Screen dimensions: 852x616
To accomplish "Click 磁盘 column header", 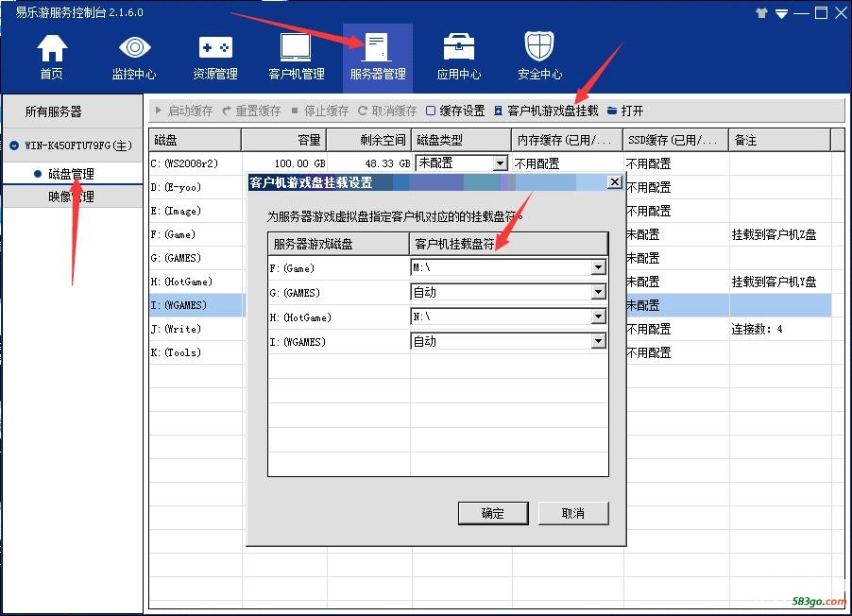I will (196, 140).
